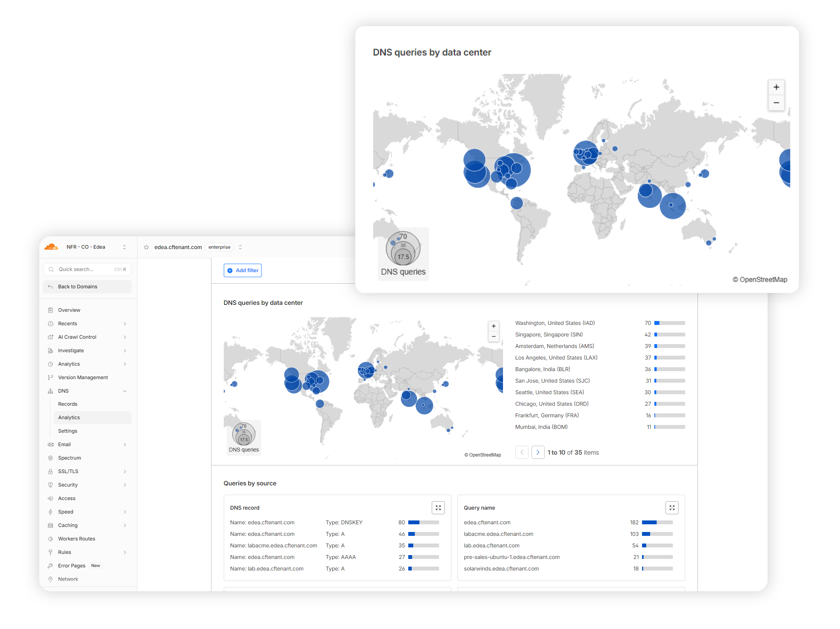Click the AI Crawl Control icon

pos(50,337)
